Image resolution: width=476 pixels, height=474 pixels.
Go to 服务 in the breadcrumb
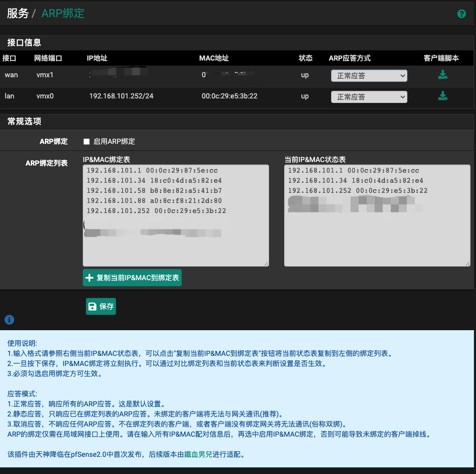[18, 14]
